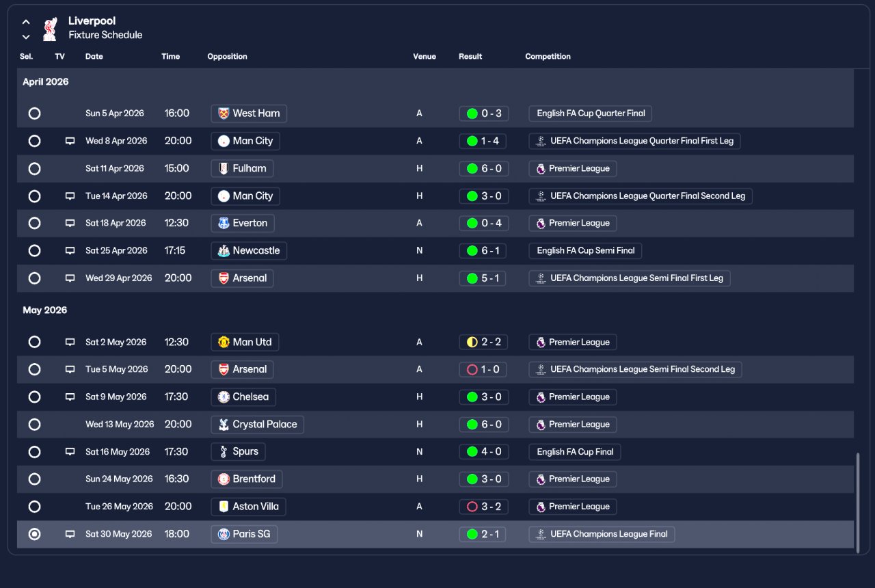Click the Man Utd club badge
Screen dimensions: 875x588
(224, 342)
